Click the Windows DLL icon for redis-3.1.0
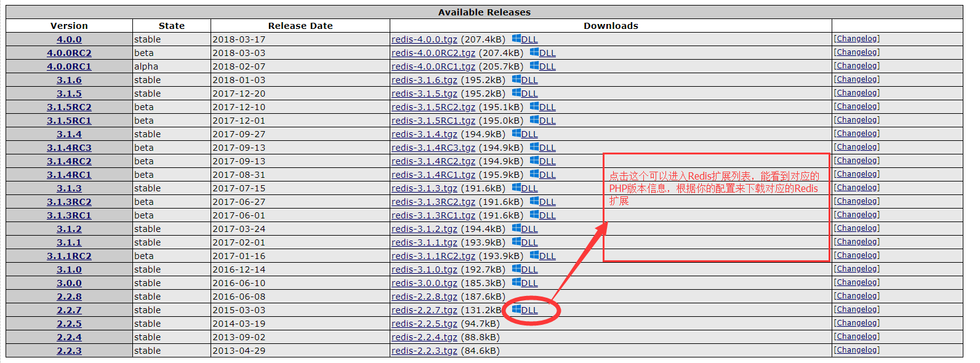The width and height of the screenshot is (980, 363). (x=516, y=269)
